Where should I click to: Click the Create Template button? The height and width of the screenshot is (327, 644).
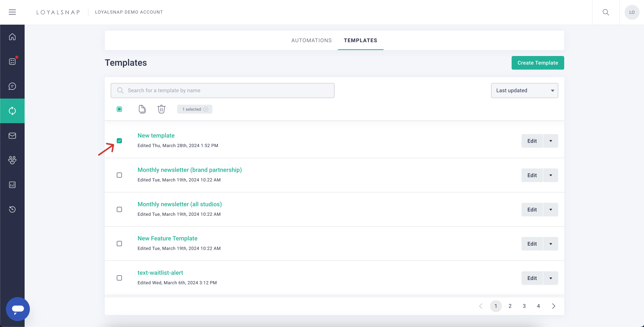pyautogui.click(x=538, y=63)
